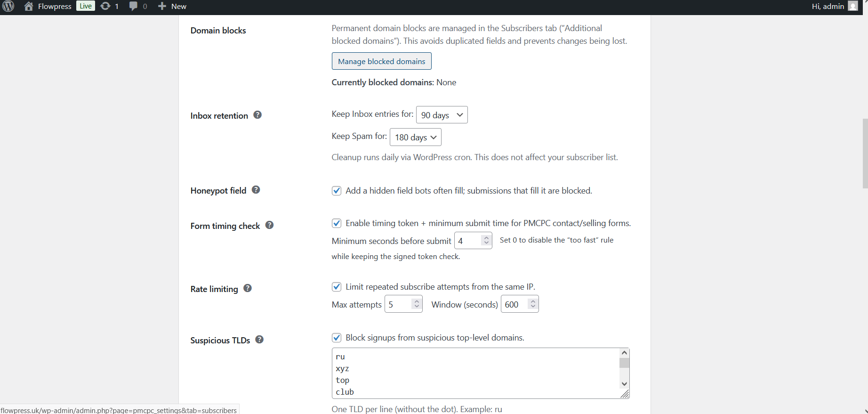Image resolution: width=868 pixels, height=414 pixels.
Task: Click the Live status badge
Action: [x=86, y=6]
